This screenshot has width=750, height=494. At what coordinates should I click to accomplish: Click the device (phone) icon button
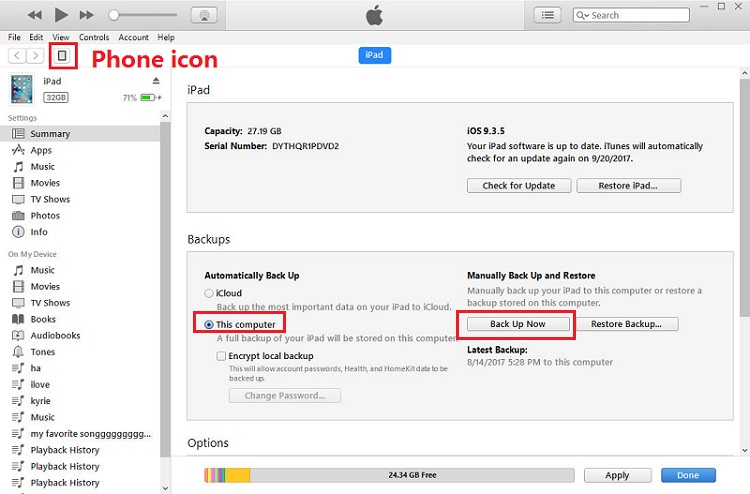(62, 56)
